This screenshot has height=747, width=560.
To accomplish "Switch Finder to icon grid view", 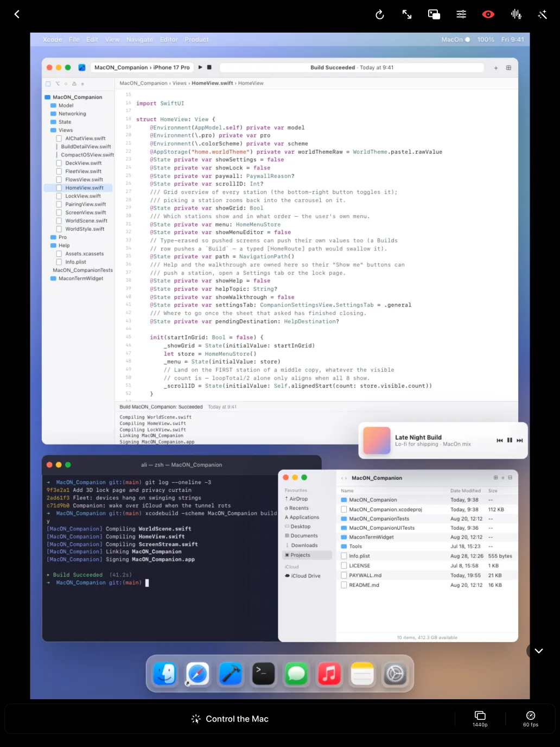I will 495,478.
